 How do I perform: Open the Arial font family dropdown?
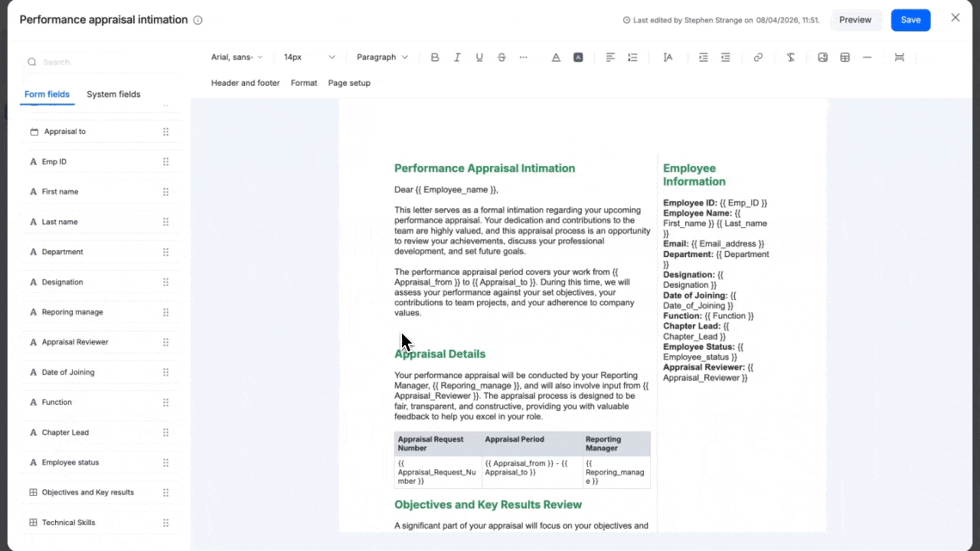click(237, 57)
